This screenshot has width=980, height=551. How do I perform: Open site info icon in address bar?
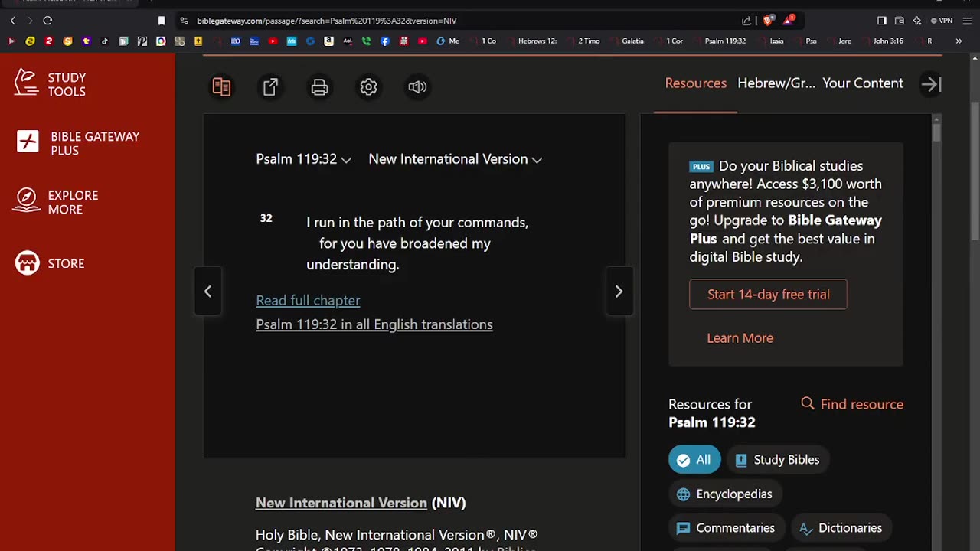[x=184, y=21]
